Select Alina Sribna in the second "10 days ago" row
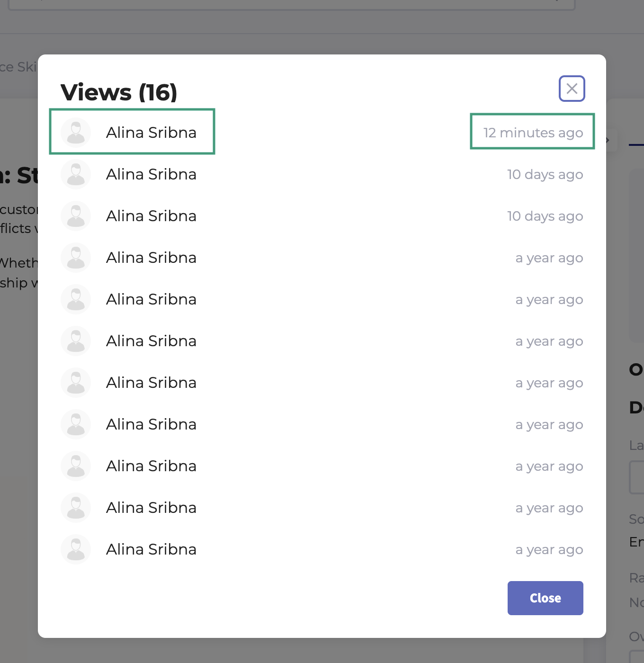 point(151,216)
